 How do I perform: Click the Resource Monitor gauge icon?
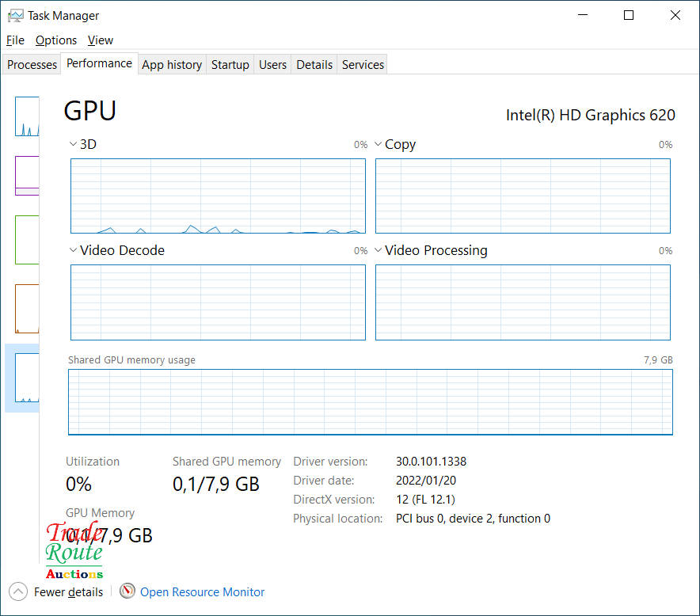(x=127, y=591)
